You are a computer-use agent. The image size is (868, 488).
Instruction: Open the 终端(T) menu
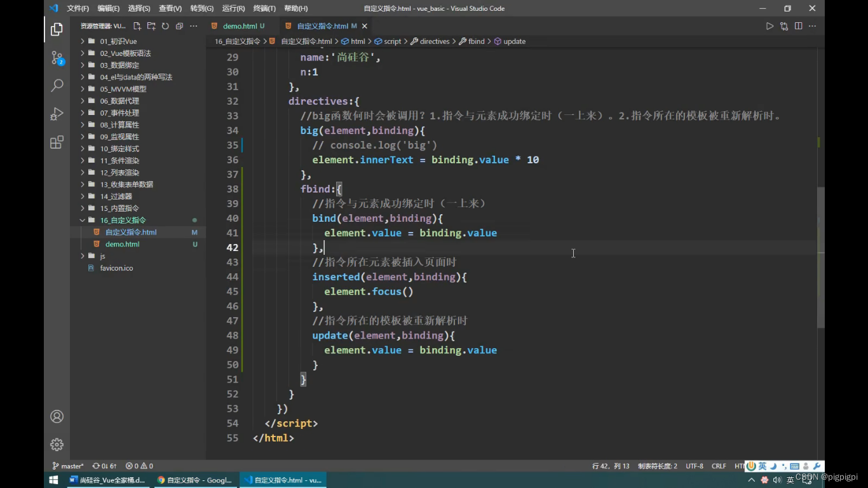(264, 8)
